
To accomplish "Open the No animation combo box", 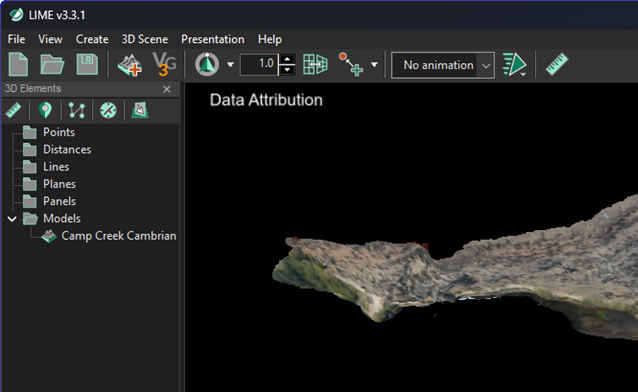I will pos(443,65).
